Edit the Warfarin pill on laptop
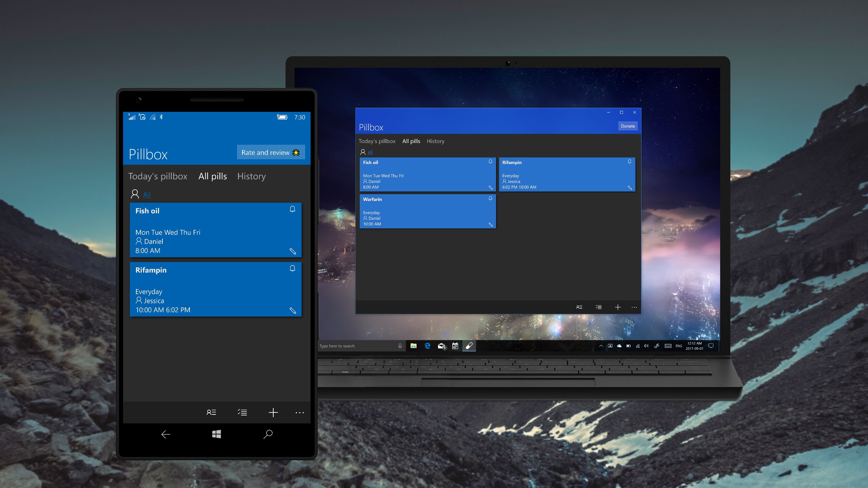 pyautogui.click(x=490, y=224)
